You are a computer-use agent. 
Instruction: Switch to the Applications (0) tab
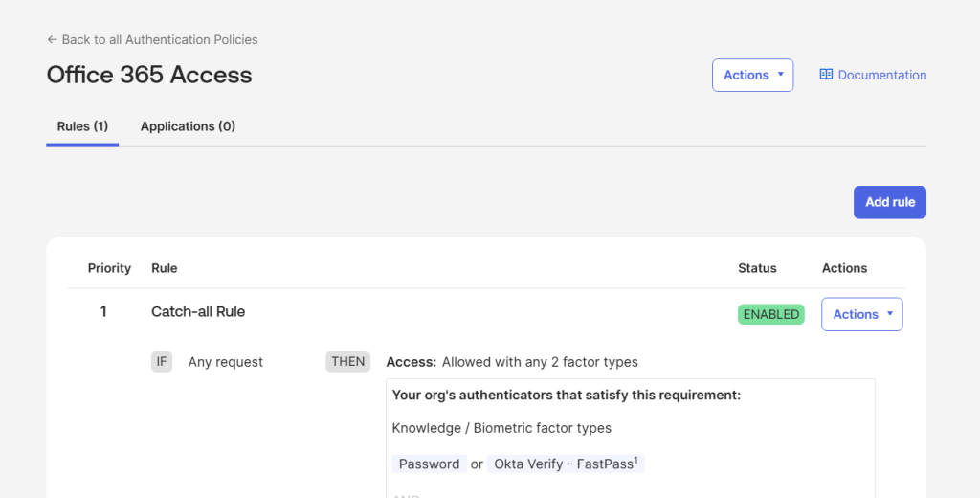(188, 126)
